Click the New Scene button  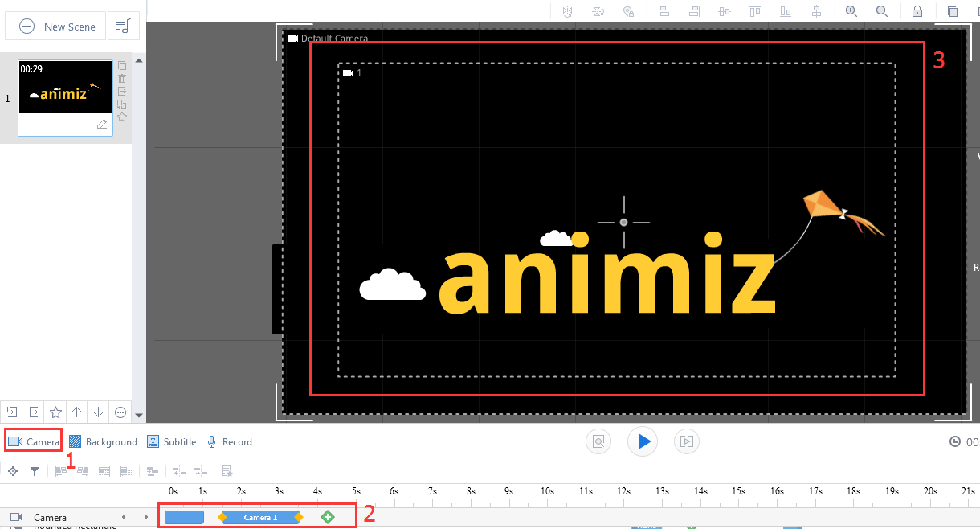pyautogui.click(x=56, y=27)
